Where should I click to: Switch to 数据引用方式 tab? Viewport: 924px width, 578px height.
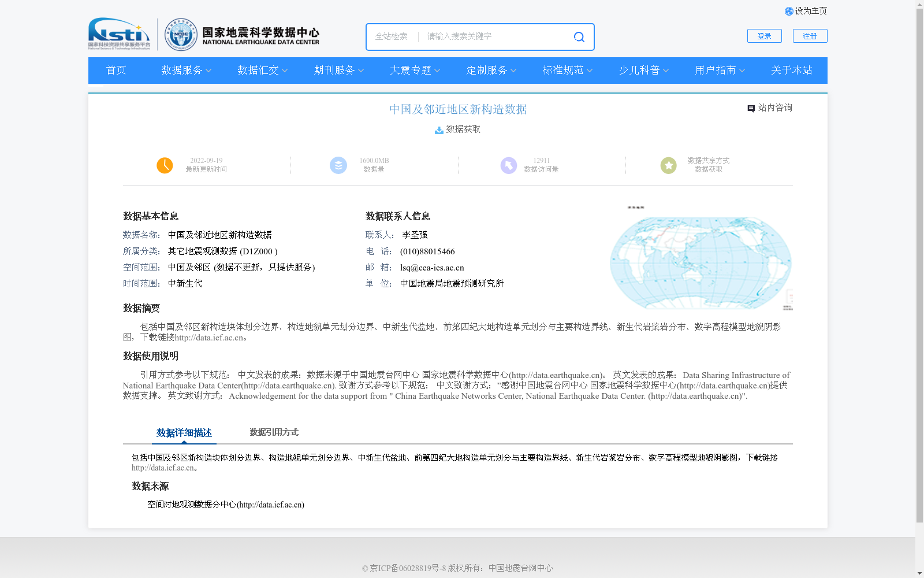(274, 432)
